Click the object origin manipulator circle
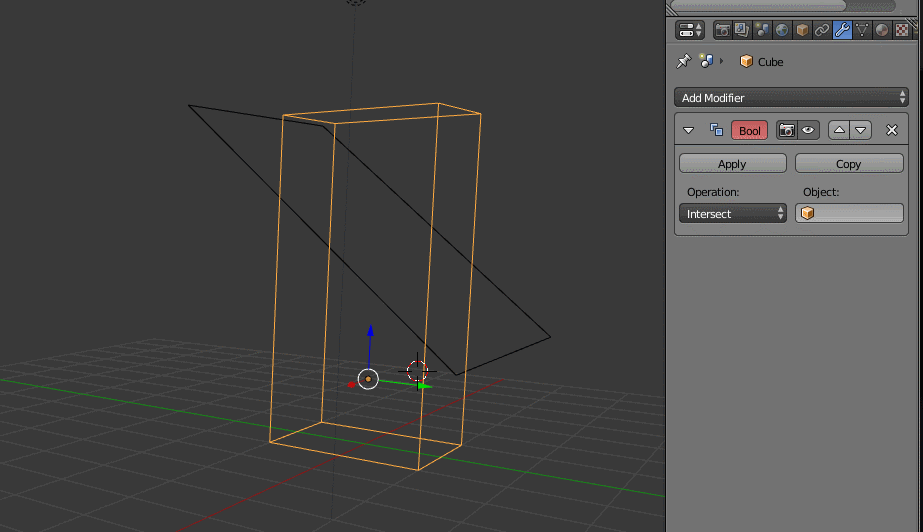This screenshot has height=532, width=923. click(x=368, y=379)
